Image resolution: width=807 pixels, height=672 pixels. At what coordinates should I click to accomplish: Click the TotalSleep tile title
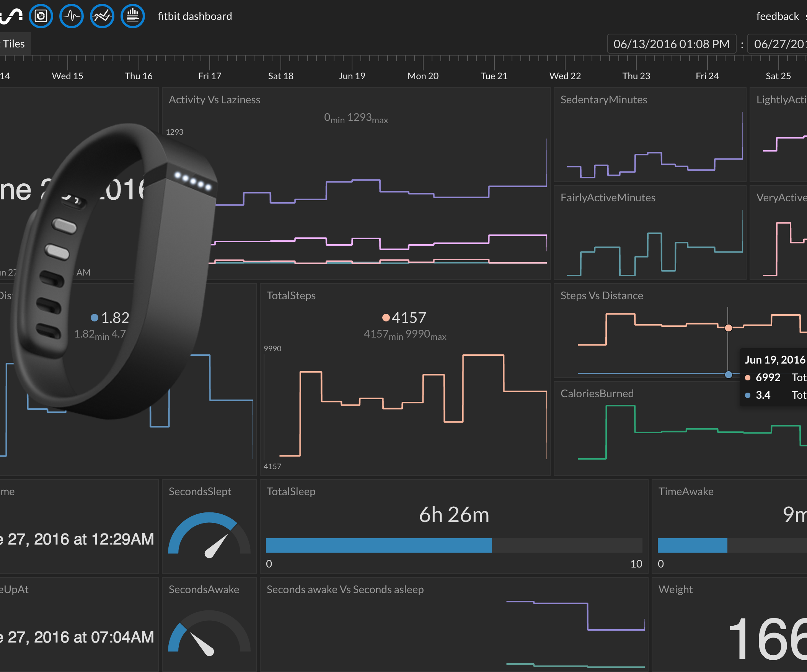point(291,491)
